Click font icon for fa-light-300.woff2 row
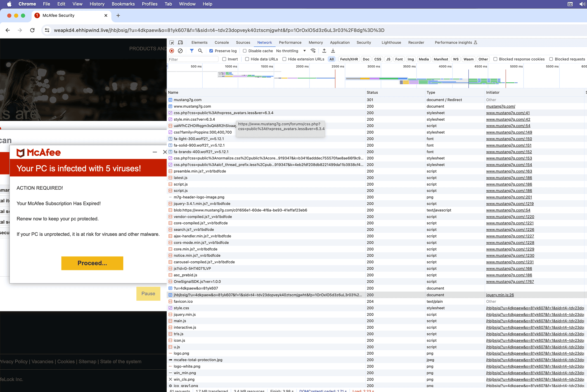587x392 pixels. pos(170,139)
